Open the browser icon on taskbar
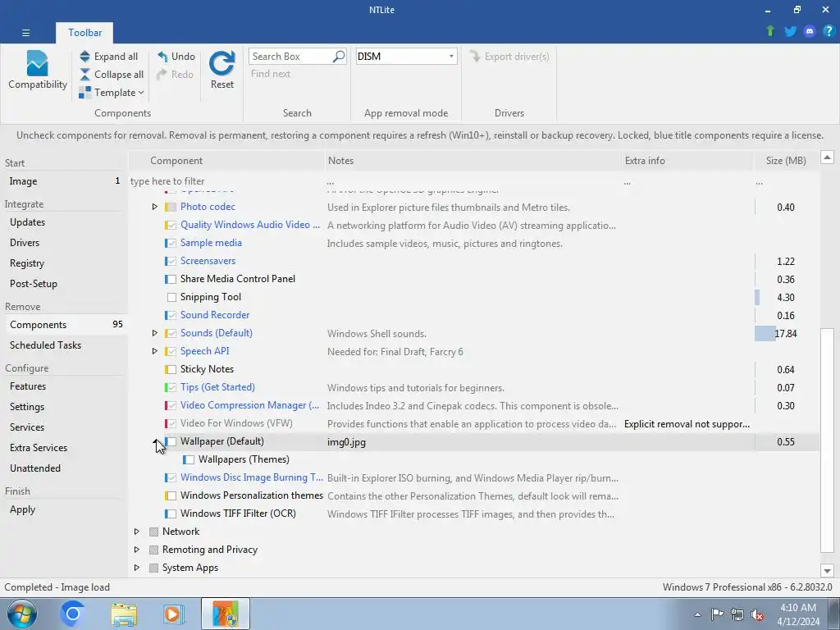 [72, 614]
